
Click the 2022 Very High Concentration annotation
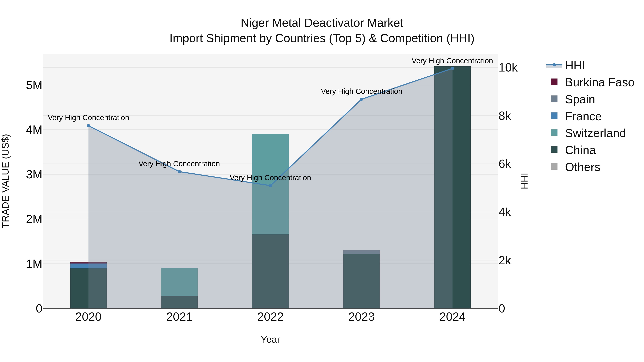[x=270, y=178]
